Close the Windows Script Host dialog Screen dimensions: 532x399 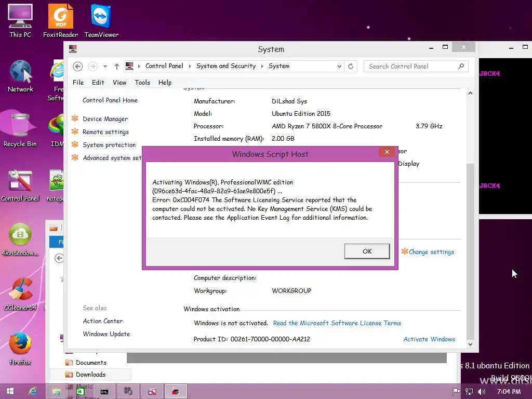pyautogui.click(x=387, y=152)
